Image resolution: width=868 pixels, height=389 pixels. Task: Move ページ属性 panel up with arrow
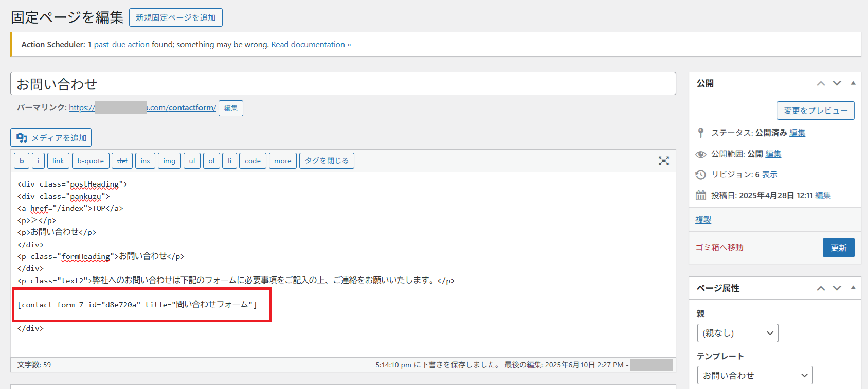821,288
